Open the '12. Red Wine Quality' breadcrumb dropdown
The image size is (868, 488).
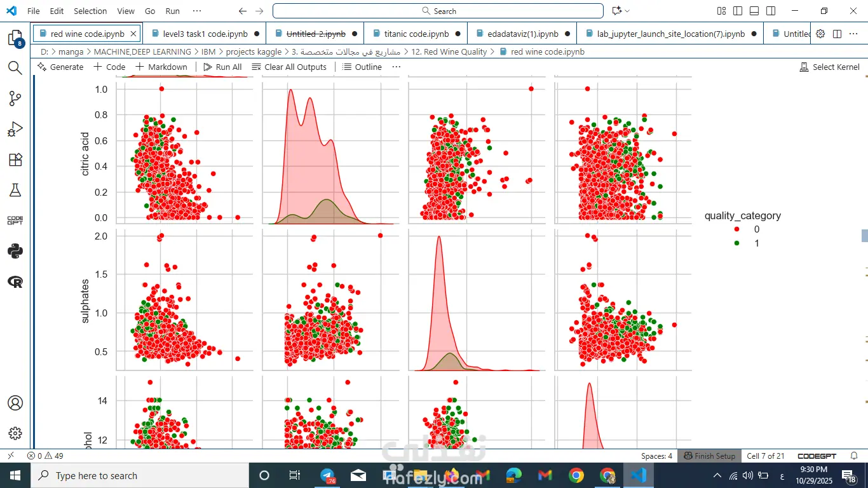tap(449, 51)
